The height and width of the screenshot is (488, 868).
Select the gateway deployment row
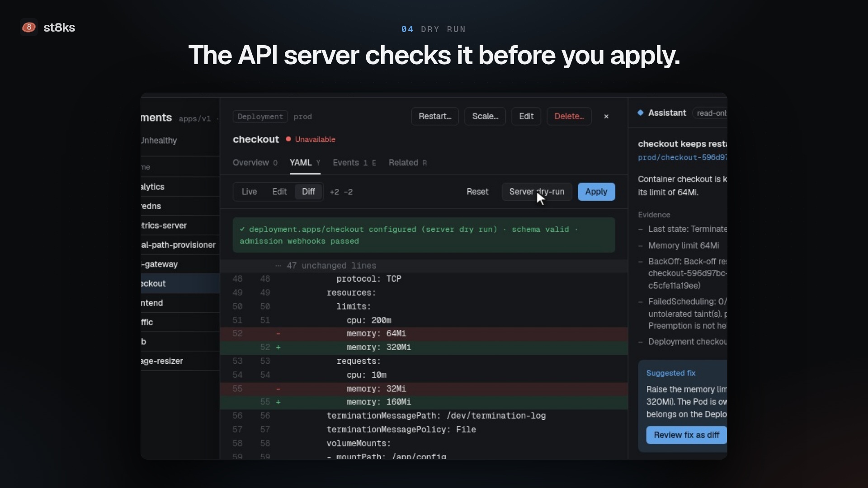click(180, 264)
